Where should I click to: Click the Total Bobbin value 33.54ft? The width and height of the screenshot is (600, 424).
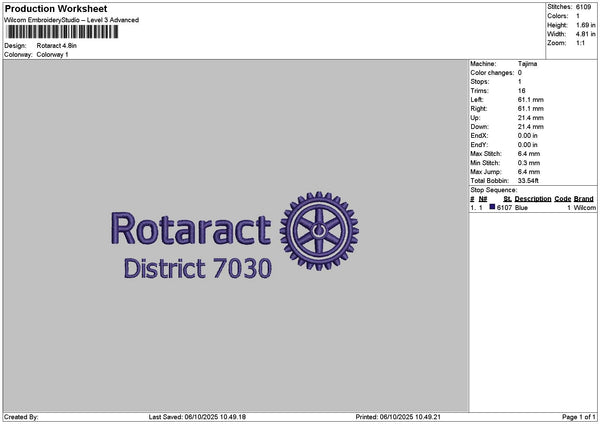pyautogui.click(x=528, y=181)
